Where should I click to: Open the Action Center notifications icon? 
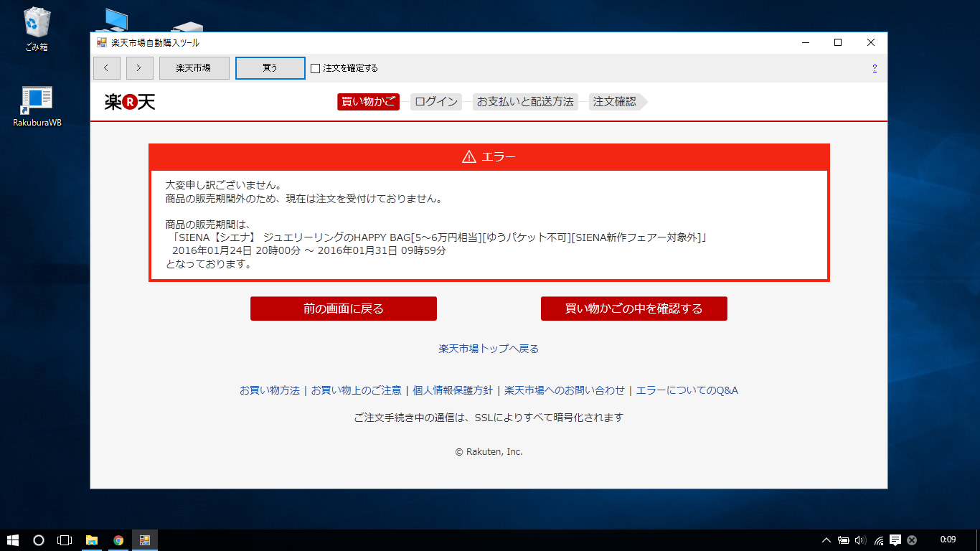coord(895,540)
